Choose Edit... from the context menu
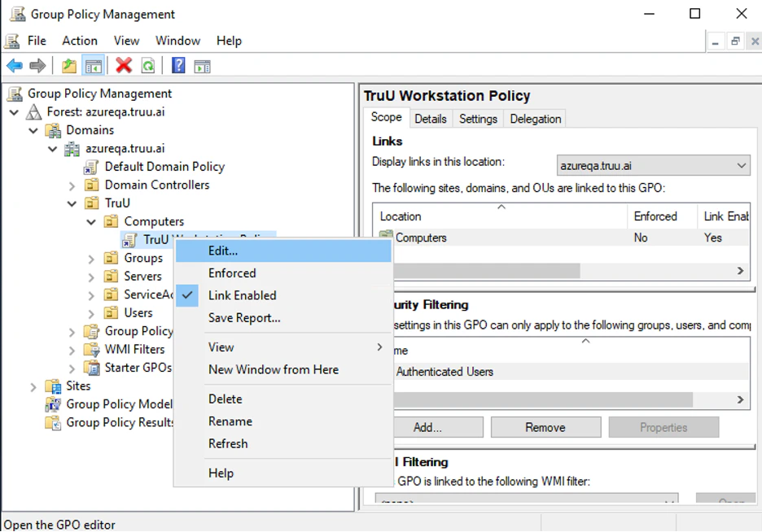 [223, 251]
